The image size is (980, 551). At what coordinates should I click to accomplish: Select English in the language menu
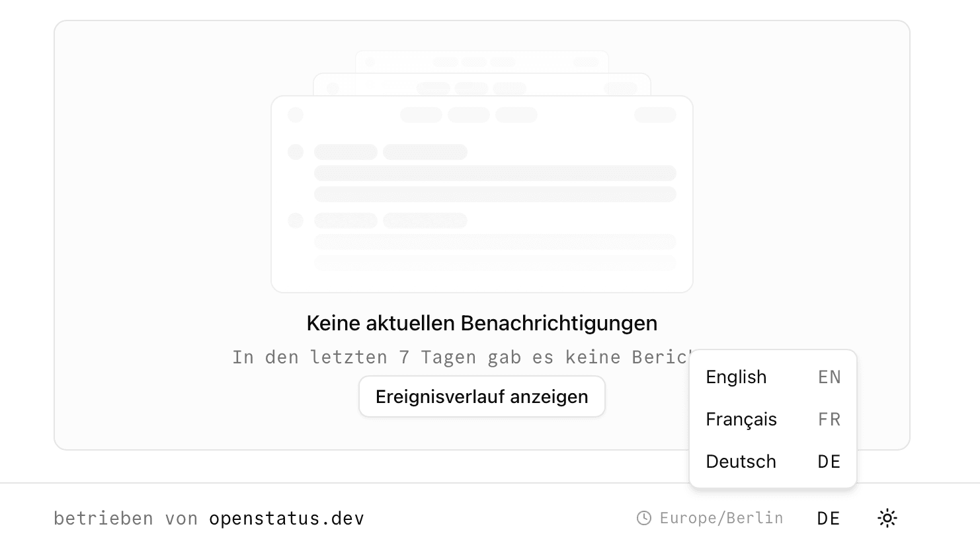pos(736,377)
